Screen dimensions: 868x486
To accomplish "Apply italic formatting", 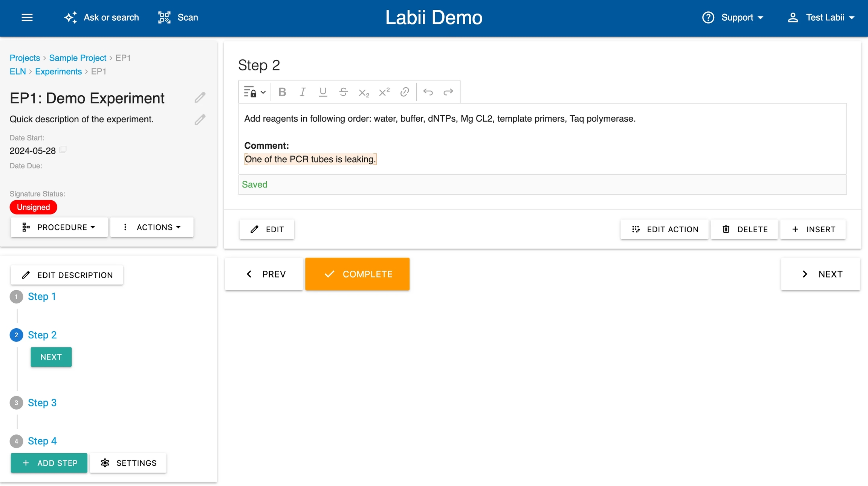I will pyautogui.click(x=302, y=92).
